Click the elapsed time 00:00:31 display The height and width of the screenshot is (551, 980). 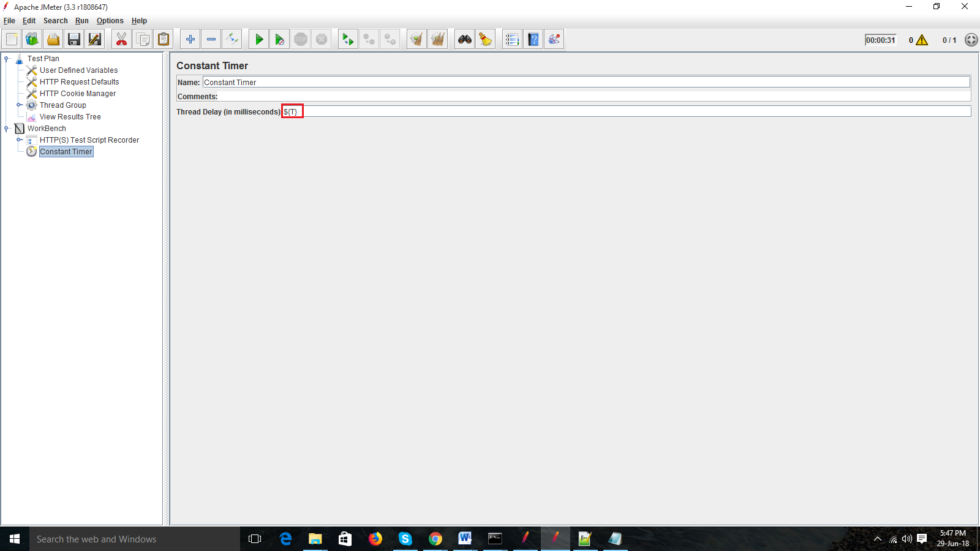coord(881,40)
